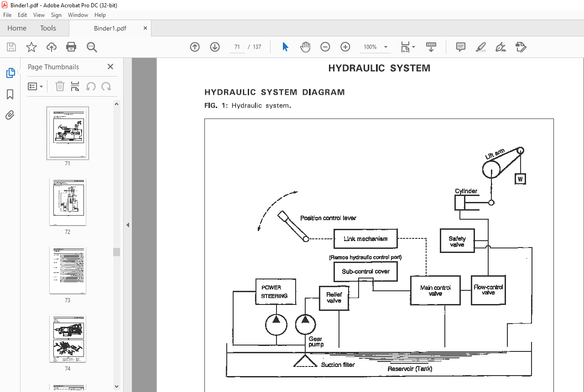The width and height of the screenshot is (584, 392).
Task: Rotate page clockwise in thumbnails
Action: 106,86
